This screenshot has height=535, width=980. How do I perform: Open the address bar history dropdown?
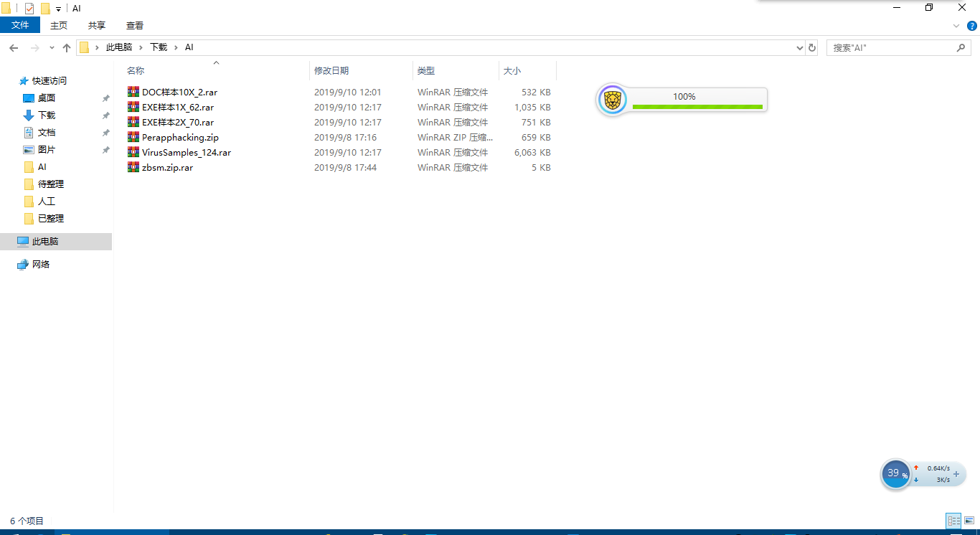click(x=800, y=47)
